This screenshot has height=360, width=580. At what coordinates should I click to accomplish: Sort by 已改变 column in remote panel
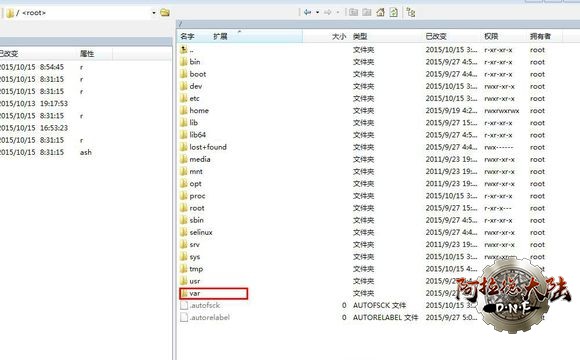[436, 36]
